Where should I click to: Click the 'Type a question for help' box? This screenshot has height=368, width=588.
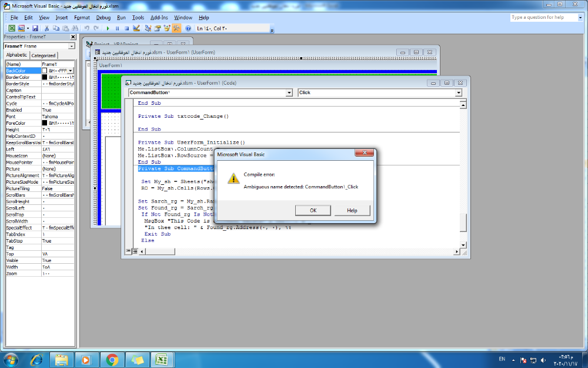[x=544, y=17]
